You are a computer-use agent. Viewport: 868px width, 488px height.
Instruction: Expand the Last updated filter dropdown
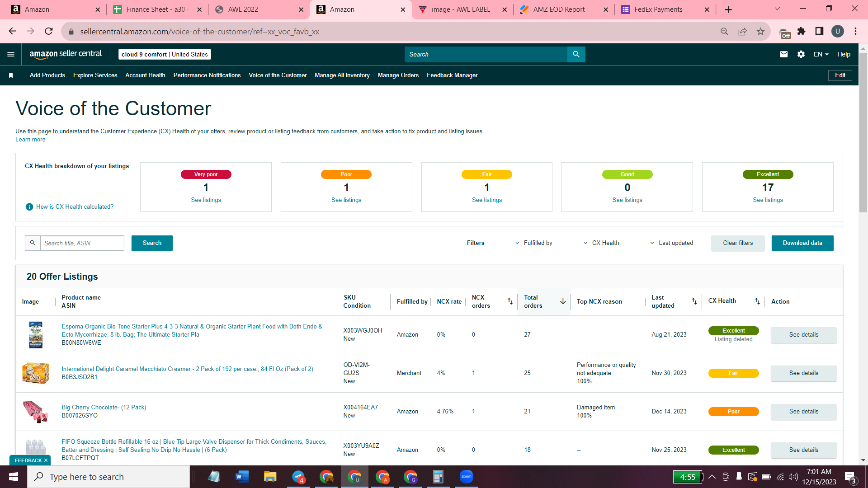[x=671, y=243]
